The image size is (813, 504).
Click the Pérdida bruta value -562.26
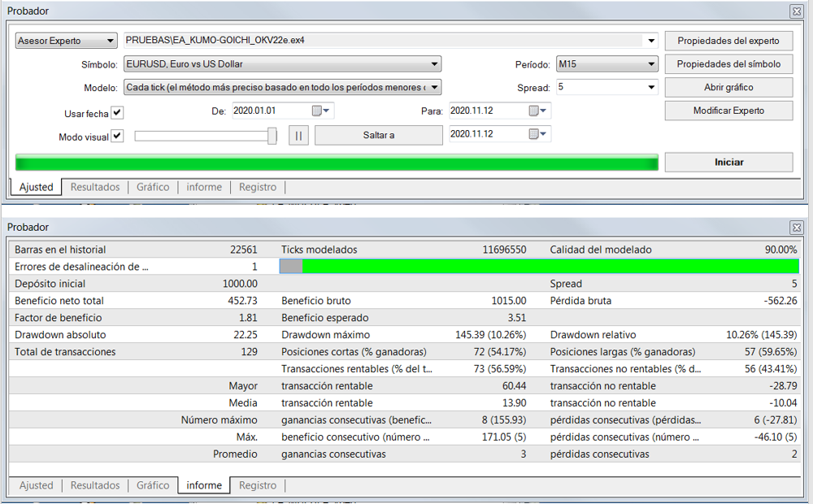click(780, 301)
